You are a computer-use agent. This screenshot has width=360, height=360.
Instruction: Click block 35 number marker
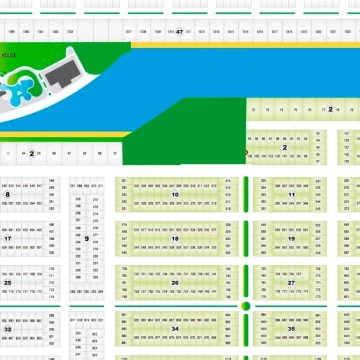[x=292, y=329]
